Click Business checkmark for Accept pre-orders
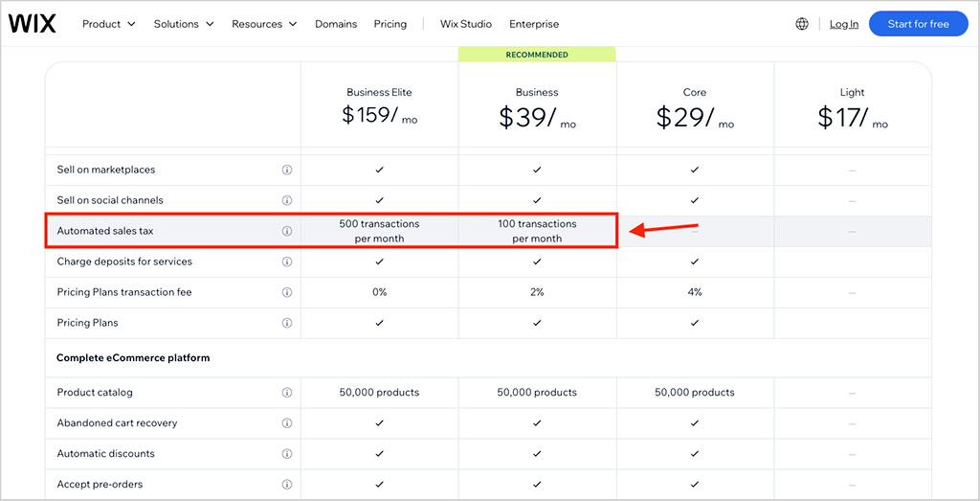 537,484
